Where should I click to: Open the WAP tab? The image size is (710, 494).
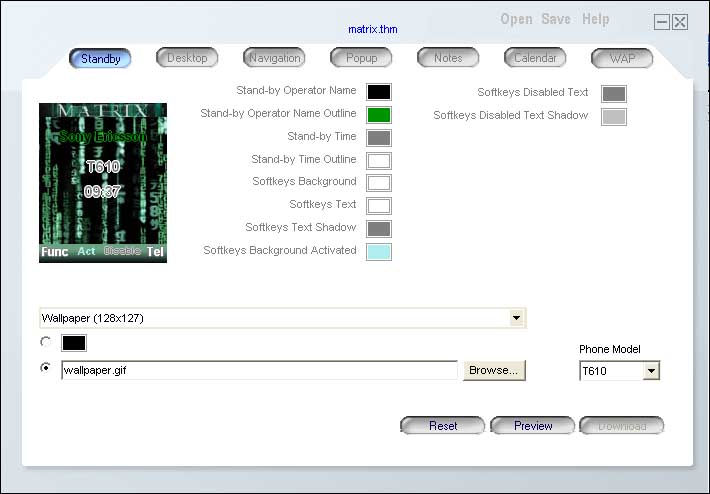(622, 58)
